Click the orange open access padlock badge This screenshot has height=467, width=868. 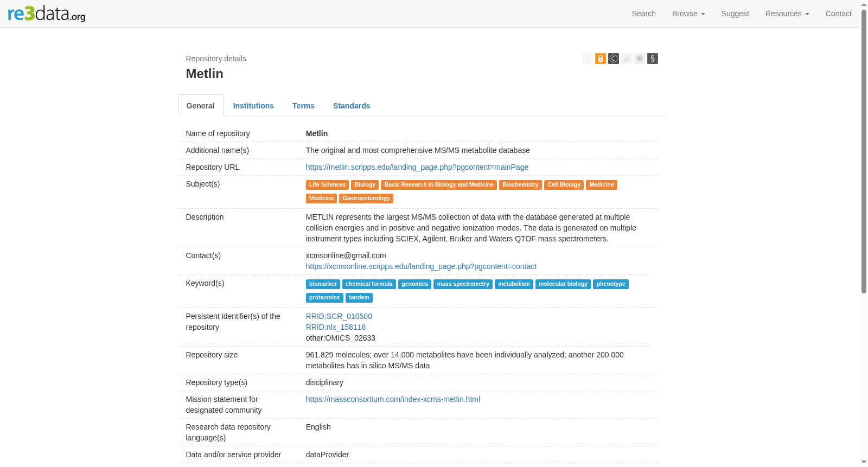pos(601,59)
